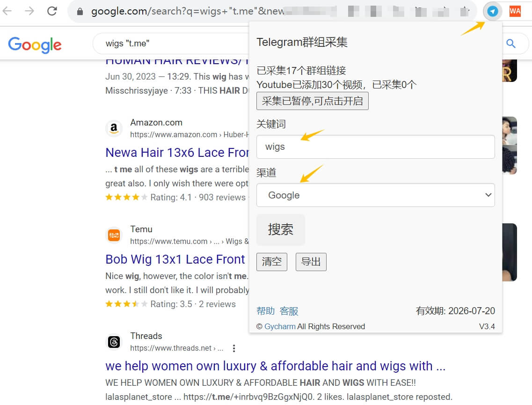Submit search with the blue magnifier icon

pos(510,44)
